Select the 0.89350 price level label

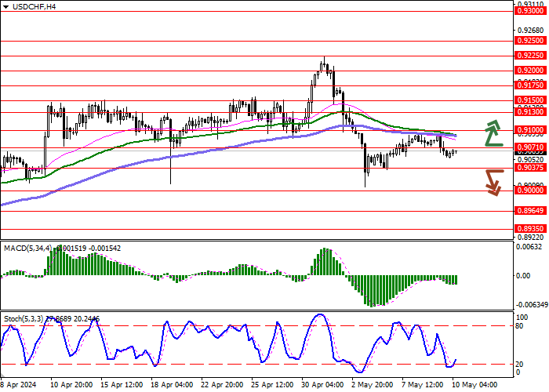point(531,229)
